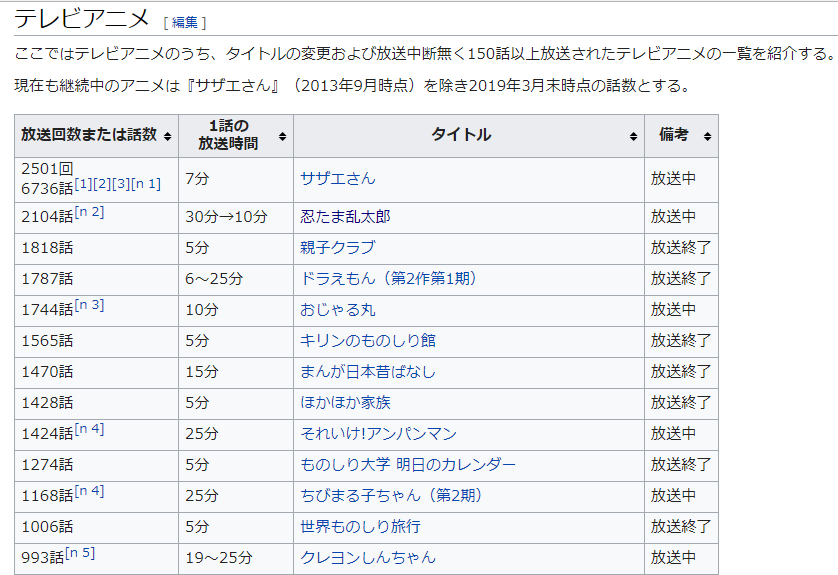Click the テレビアニメ section heading
Image resolution: width=838 pixels, height=575 pixels.
point(81,19)
